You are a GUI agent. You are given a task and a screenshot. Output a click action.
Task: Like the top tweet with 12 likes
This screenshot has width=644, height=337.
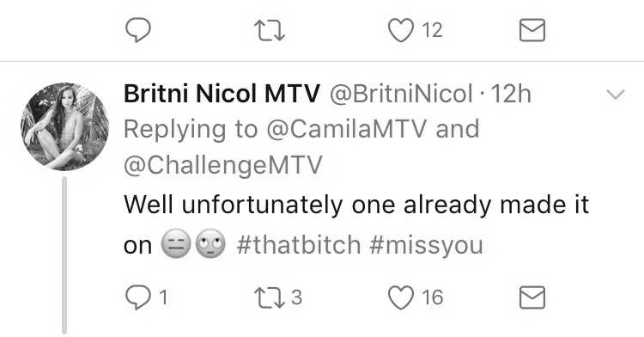point(401,30)
